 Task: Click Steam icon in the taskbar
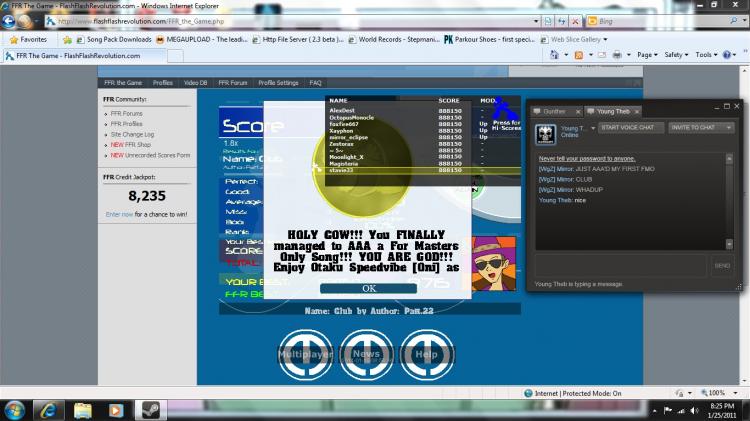pyautogui.click(x=150, y=410)
